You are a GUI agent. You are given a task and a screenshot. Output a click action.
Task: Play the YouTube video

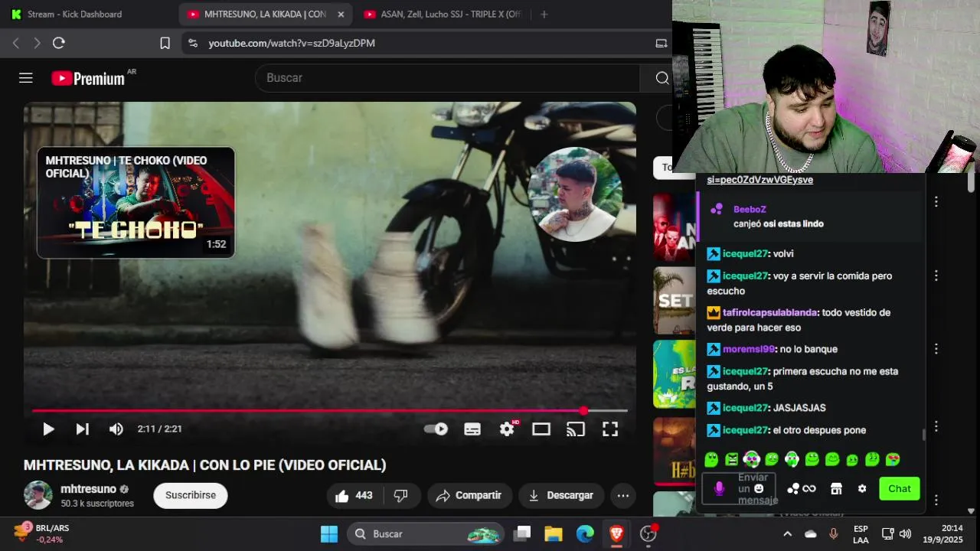[48, 429]
